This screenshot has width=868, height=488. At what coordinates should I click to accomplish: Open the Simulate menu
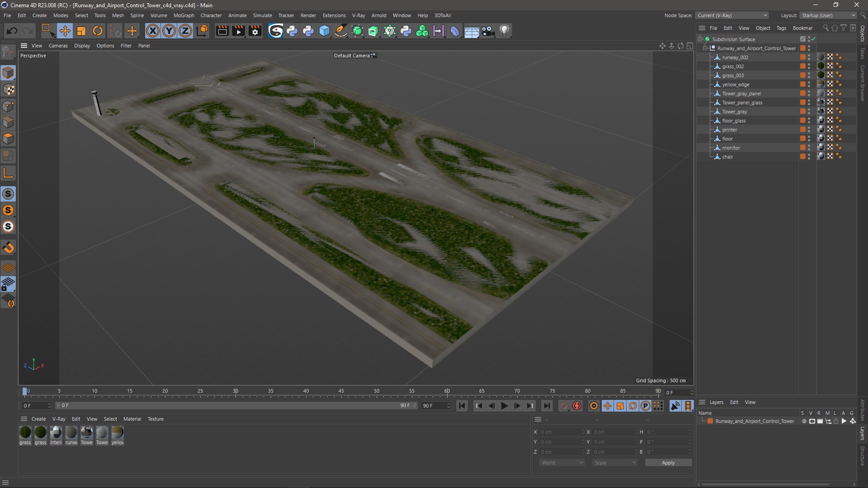pyautogui.click(x=262, y=15)
